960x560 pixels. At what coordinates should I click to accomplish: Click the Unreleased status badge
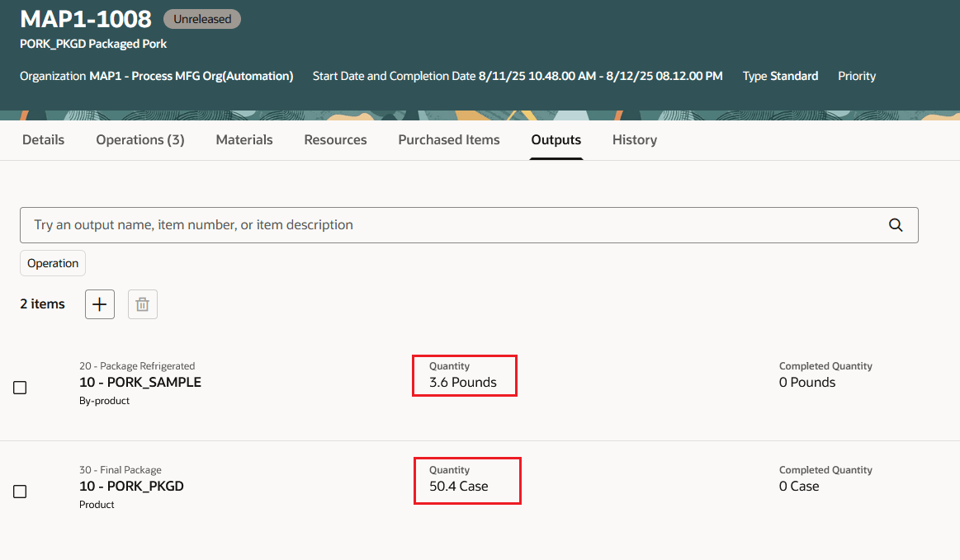[x=201, y=18]
